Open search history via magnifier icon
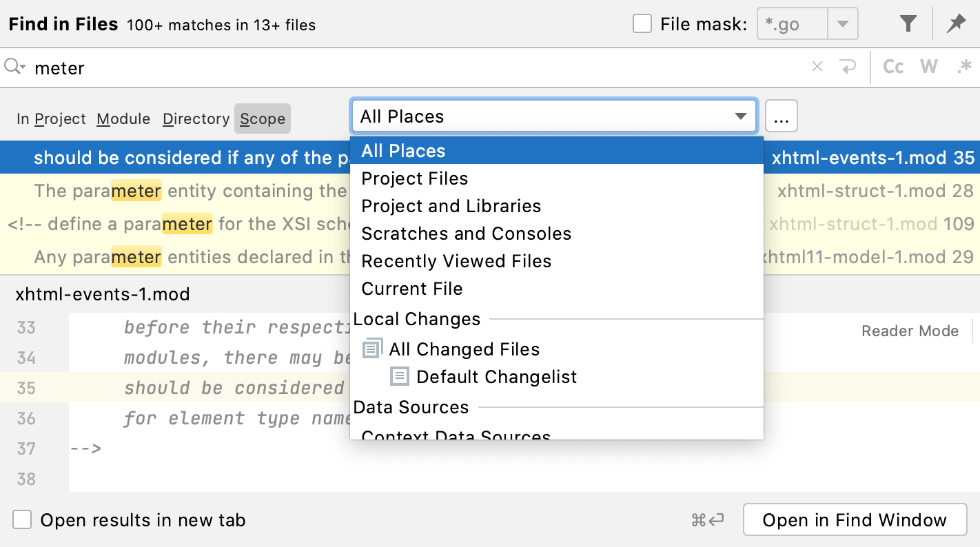The width and height of the screenshot is (980, 547). tap(14, 67)
